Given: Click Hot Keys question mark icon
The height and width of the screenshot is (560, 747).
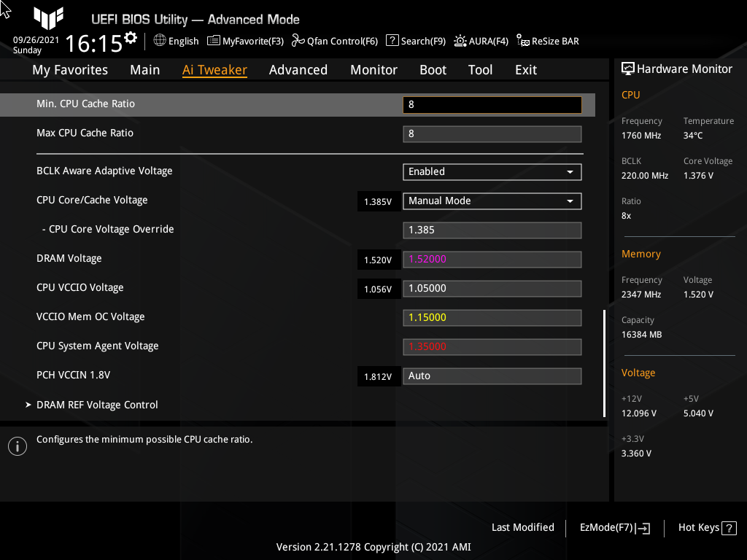Looking at the screenshot, I should click(x=729, y=528).
